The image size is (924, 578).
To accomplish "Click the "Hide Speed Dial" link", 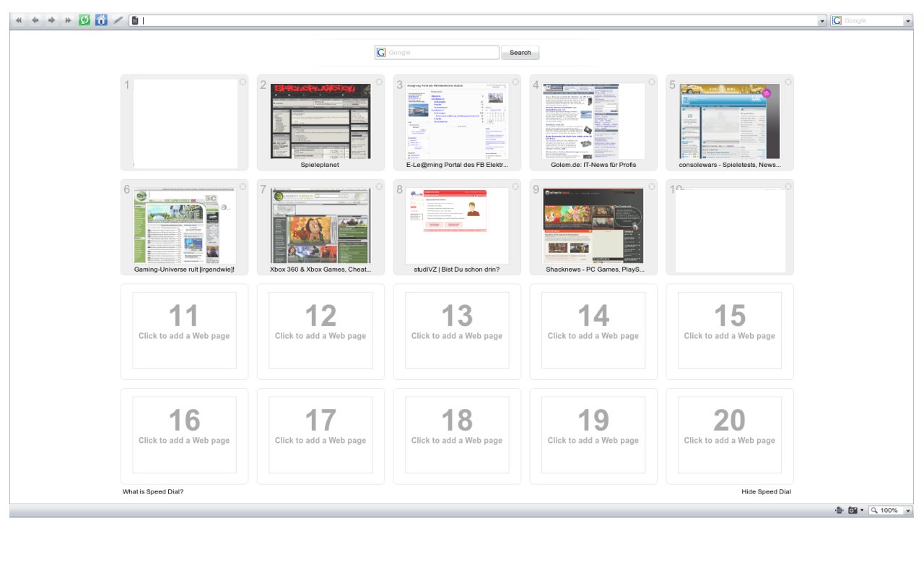I will tap(766, 492).
